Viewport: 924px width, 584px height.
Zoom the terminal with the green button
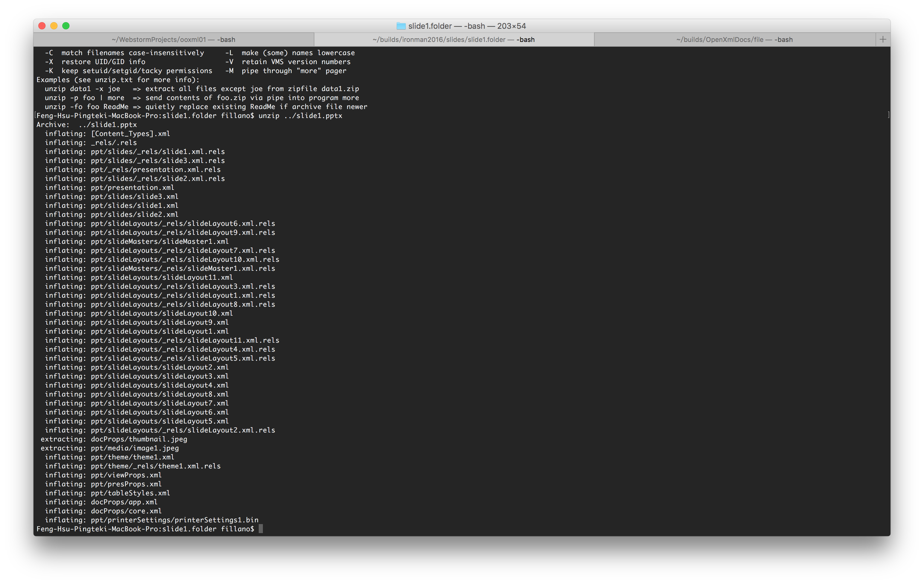[x=66, y=26]
